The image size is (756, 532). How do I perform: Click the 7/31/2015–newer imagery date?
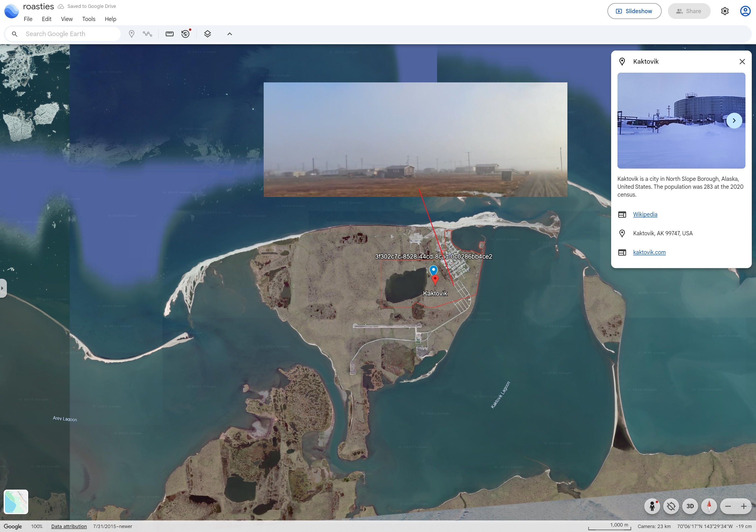point(113,526)
